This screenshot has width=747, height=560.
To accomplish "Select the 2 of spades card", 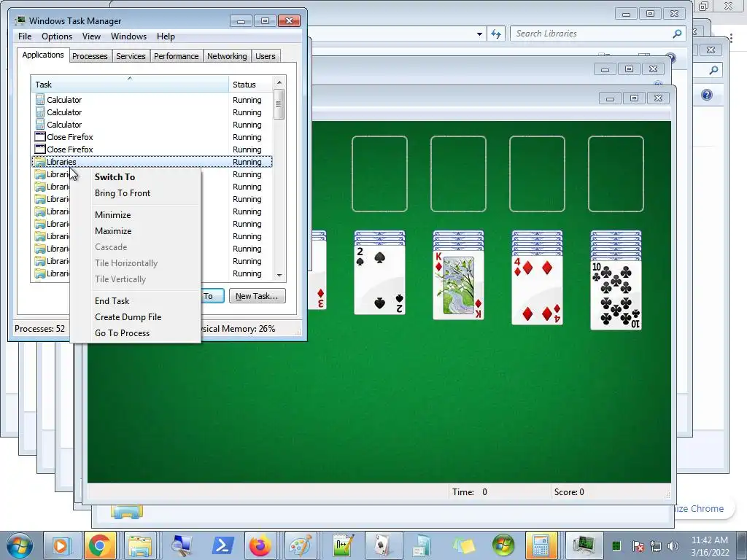I will [x=379, y=279].
